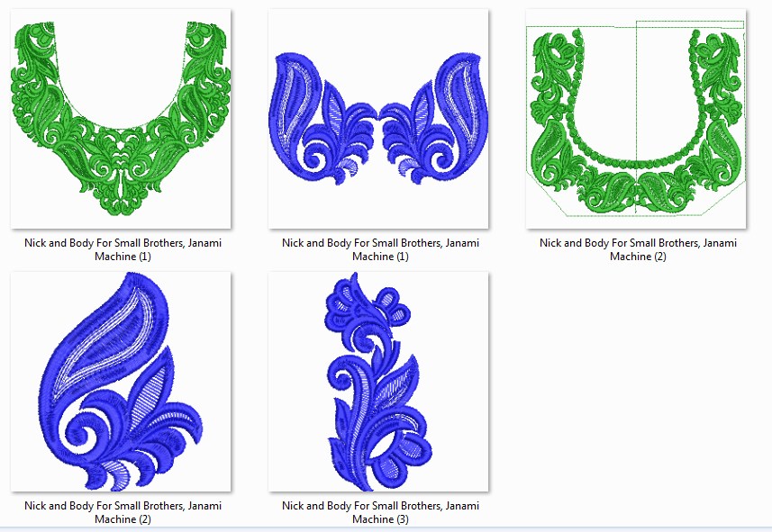The image size is (772, 532).
Task: Click the label under green beaded U-neck design
Action: (638, 249)
